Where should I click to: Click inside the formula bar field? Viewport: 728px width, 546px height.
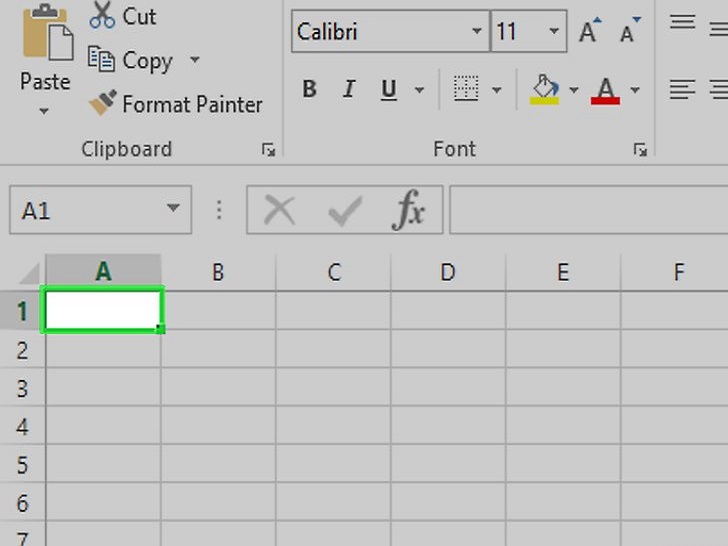click(588, 211)
